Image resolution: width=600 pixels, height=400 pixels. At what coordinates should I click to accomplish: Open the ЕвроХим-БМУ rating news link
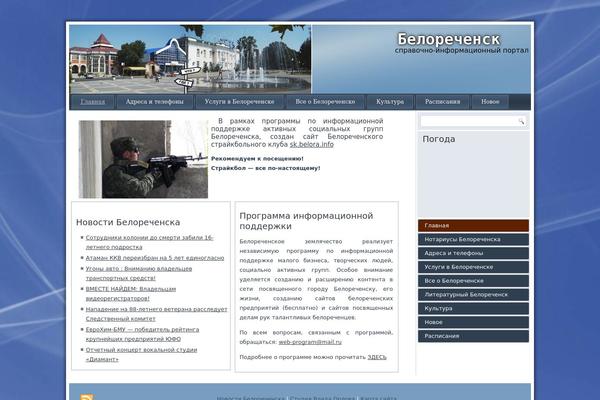tap(142, 334)
